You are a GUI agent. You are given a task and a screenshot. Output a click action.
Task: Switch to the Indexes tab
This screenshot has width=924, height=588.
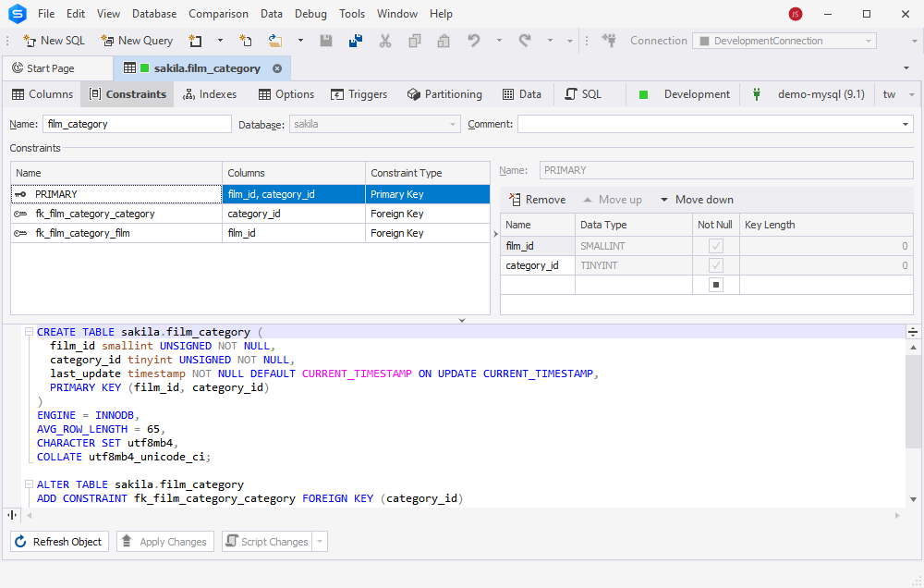(211, 94)
